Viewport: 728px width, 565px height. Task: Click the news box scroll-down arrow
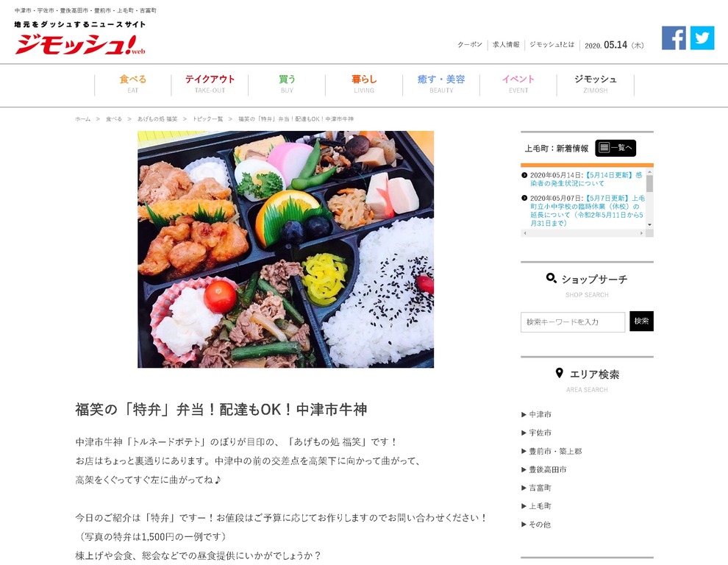tap(649, 225)
